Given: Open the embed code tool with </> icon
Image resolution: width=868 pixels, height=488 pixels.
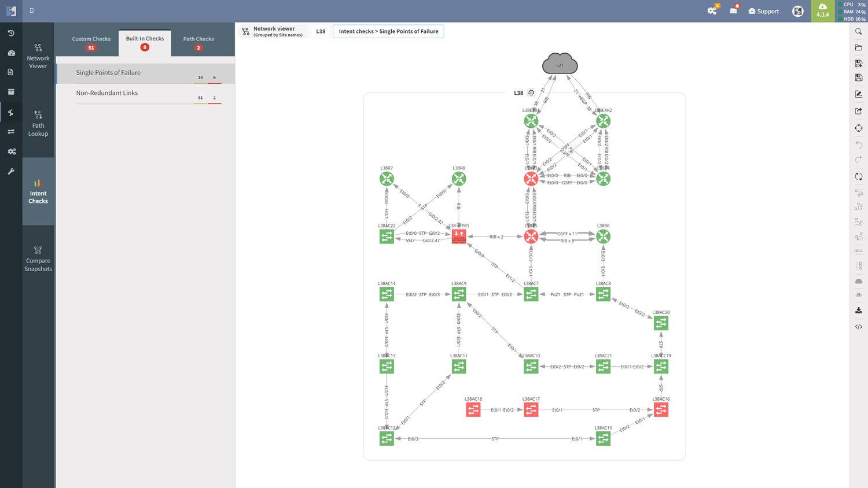Looking at the screenshot, I should point(859,327).
